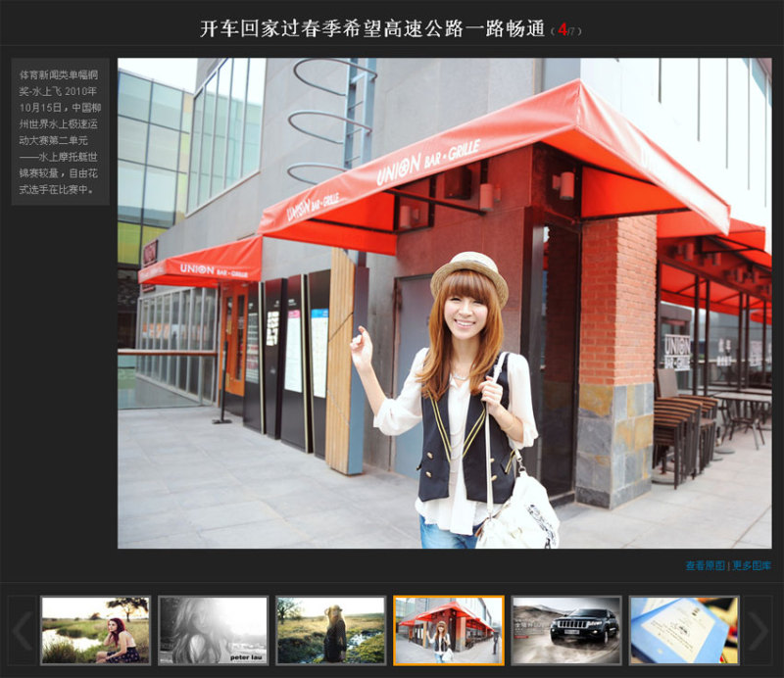Open thumbnail of woman standing in field
The width and height of the screenshot is (784, 678).
pyautogui.click(x=330, y=631)
